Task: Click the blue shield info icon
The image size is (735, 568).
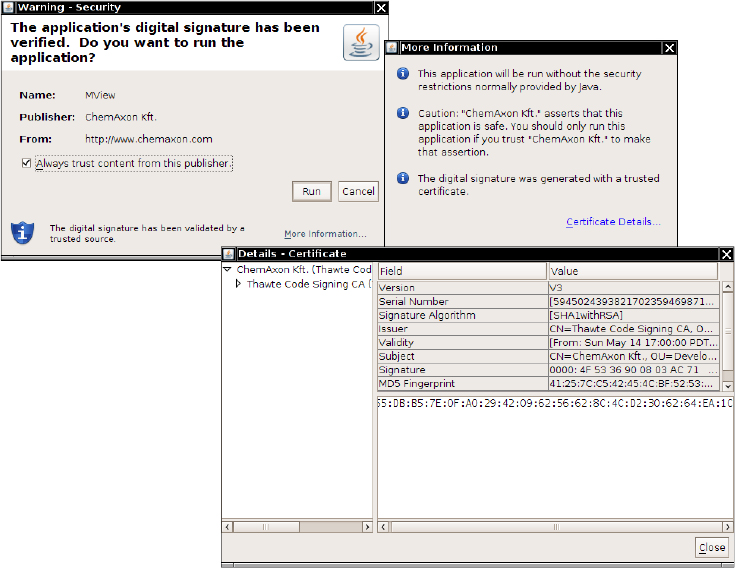Action: coord(22,232)
